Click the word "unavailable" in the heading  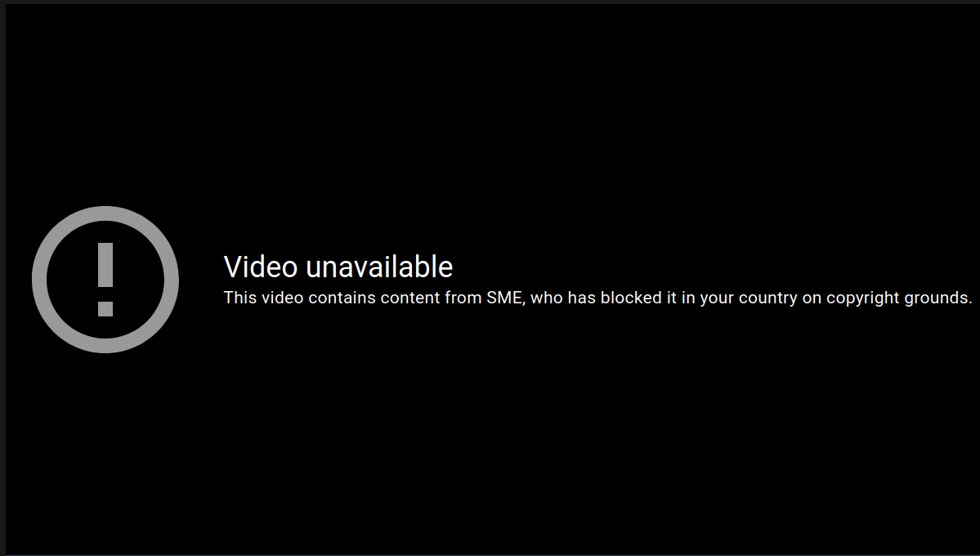379,267
